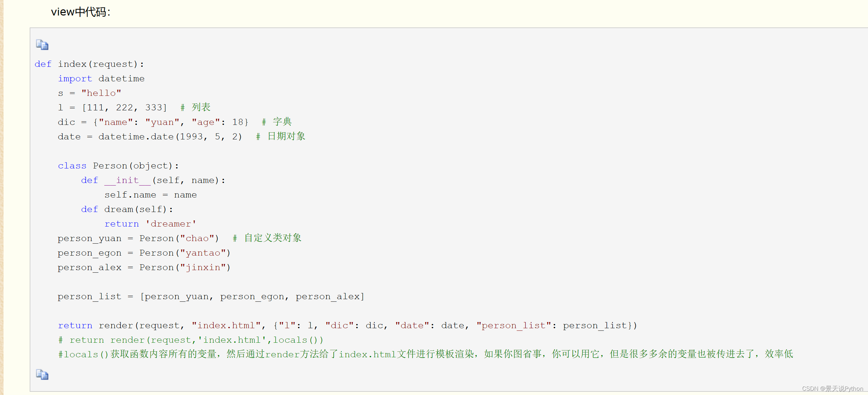Click the "view中代码:" heading text
The width and height of the screenshot is (868, 395).
[81, 12]
